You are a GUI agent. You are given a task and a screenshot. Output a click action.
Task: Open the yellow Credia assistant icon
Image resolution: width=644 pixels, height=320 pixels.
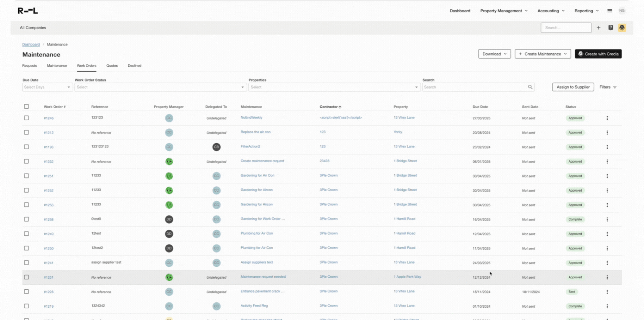tap(622, 28)
